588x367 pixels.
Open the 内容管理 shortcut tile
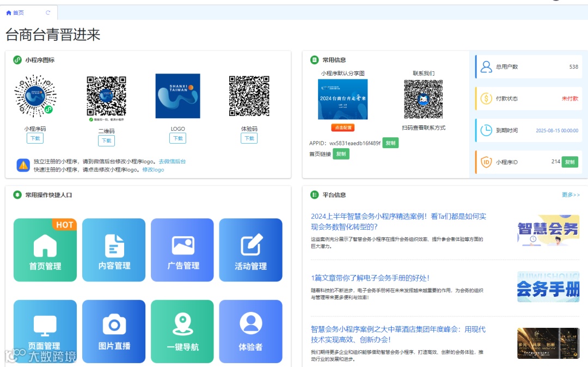tap(114, 250)
